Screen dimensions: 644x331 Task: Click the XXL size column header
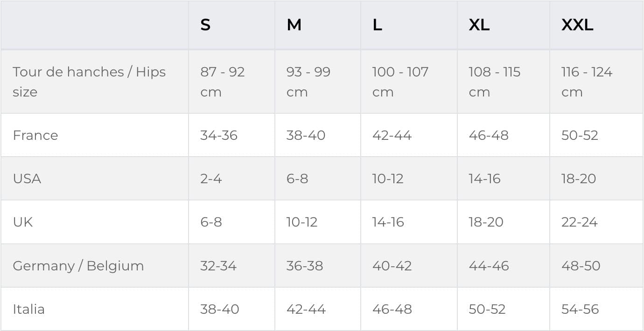click(577, 25)
